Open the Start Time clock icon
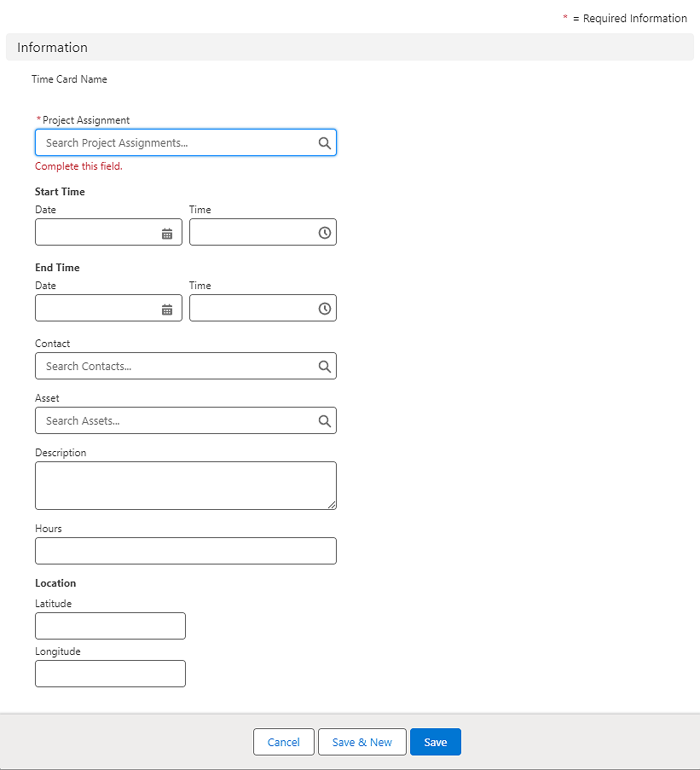700x770 pixels. [324, 233]
